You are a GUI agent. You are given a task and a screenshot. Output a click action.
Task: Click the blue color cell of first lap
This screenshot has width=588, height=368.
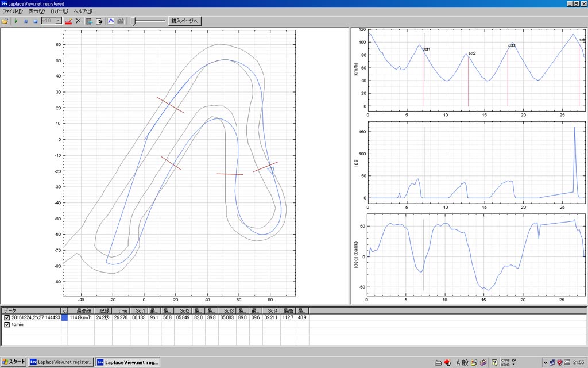pos(64,317)
